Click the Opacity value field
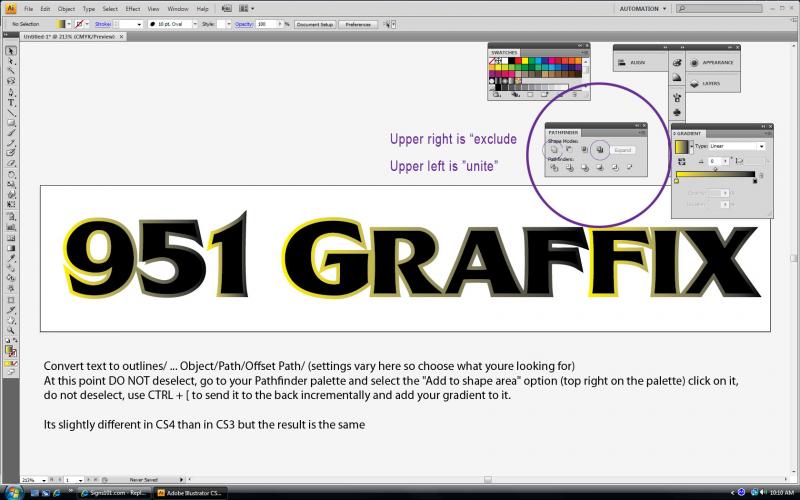Image resolution: width=800 pixels, height=500 pixels. point(266,24)
